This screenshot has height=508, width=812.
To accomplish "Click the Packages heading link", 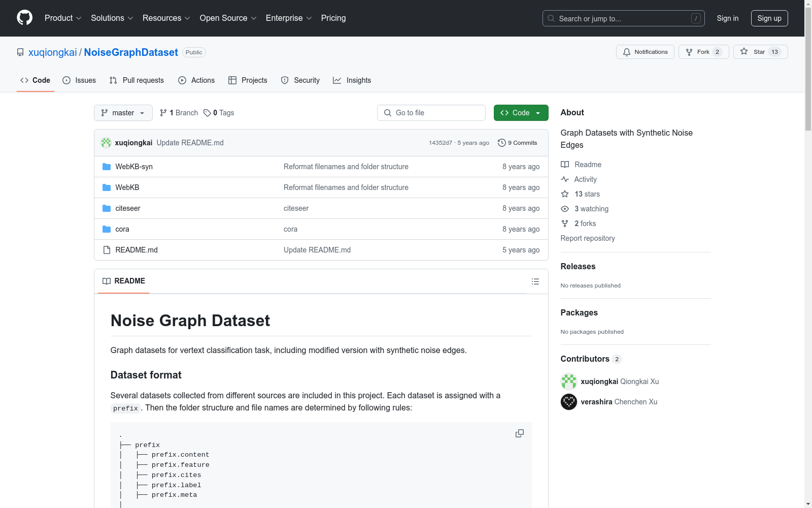I will 579,312.
